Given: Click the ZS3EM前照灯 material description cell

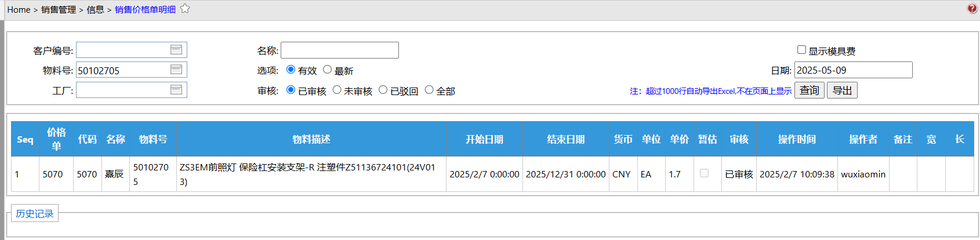Looking at the screenshot, I should tap(311, 174).
